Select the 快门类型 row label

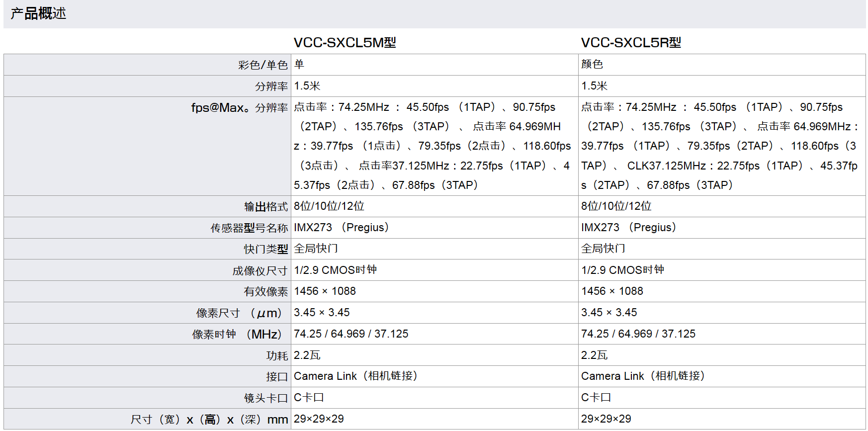tap(266, 250)
